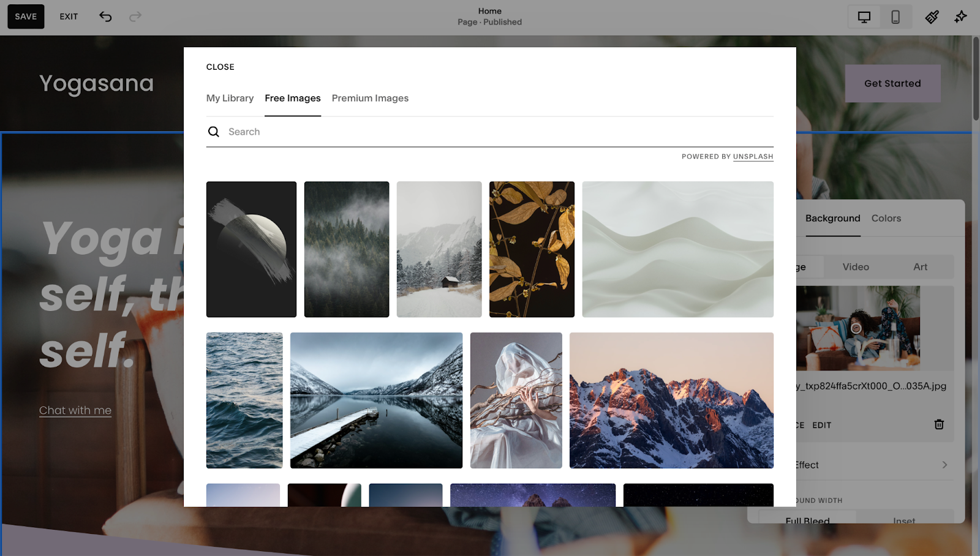Delete background image with trash icon
The height and width of the screenshot is (556, 980).
pos(939,424)
